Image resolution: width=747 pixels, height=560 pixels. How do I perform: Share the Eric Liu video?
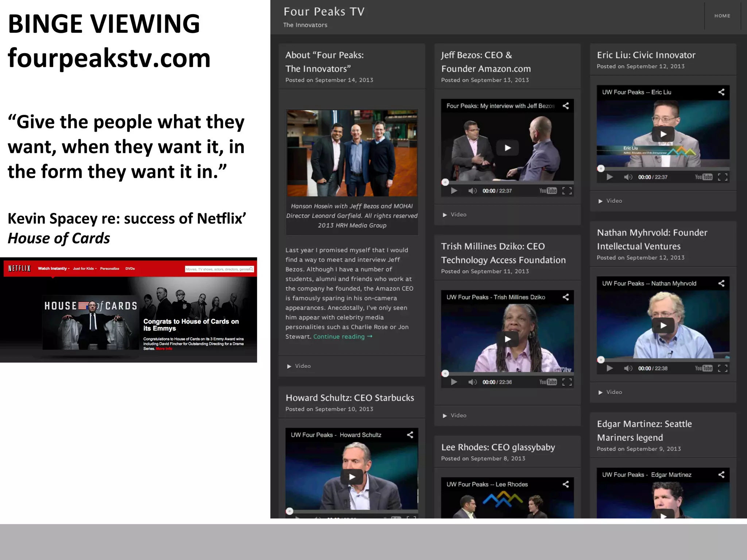coord(721,92)
